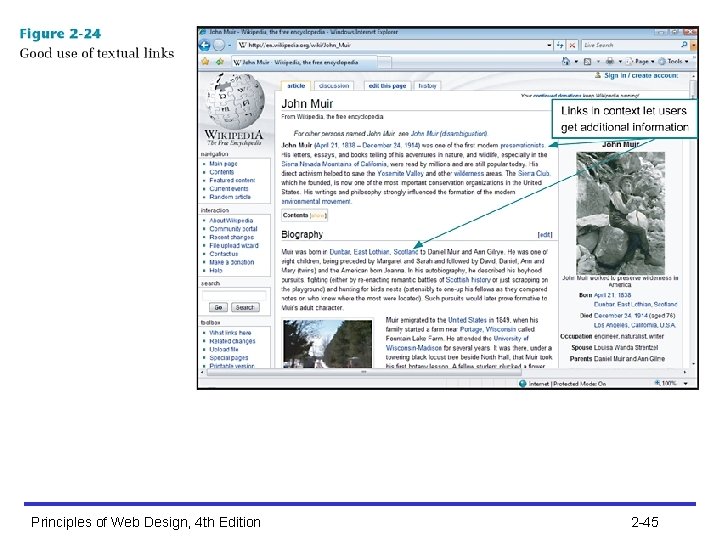
Task: Follow the environmental movement link
Action: pyautogui.click(x=316, y=201)
